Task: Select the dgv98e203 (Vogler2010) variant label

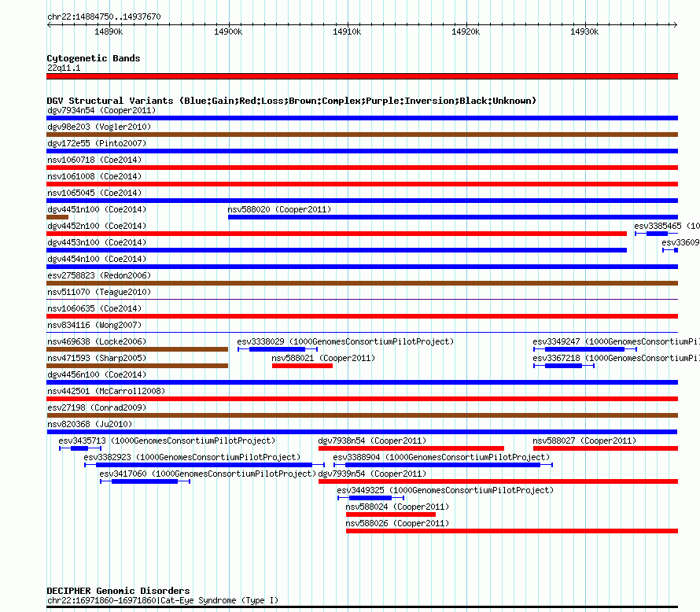Action: pos(99,127)
